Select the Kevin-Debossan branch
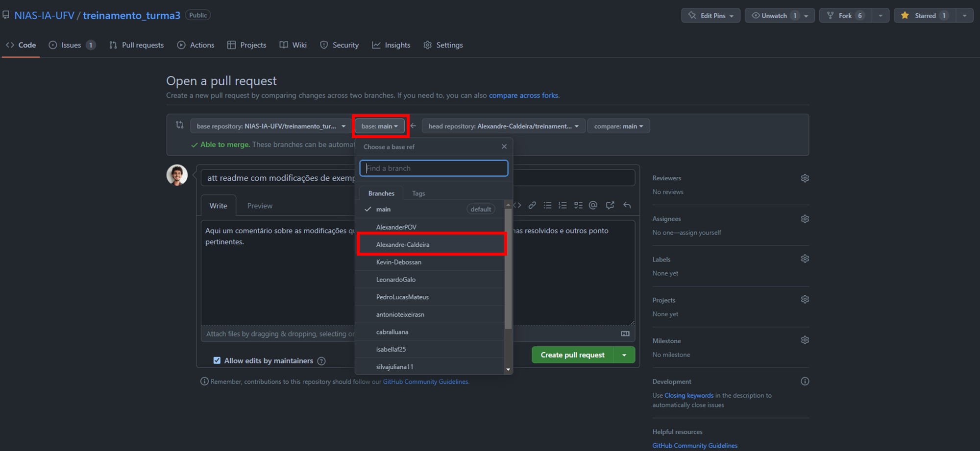Screen dimensions: 980x451 [x=430, y=262]
